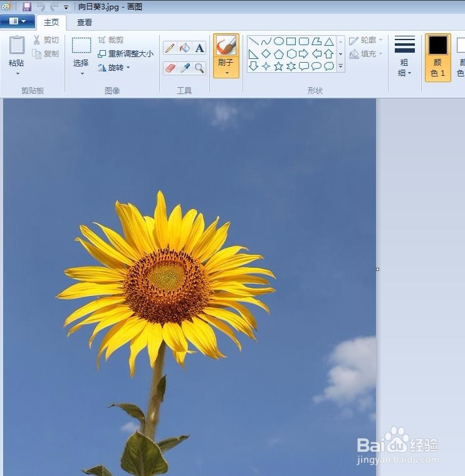Viewport: 465px width, 476px height.
Task: Switch to the View (查看) tab
Action: coord(85,23)
